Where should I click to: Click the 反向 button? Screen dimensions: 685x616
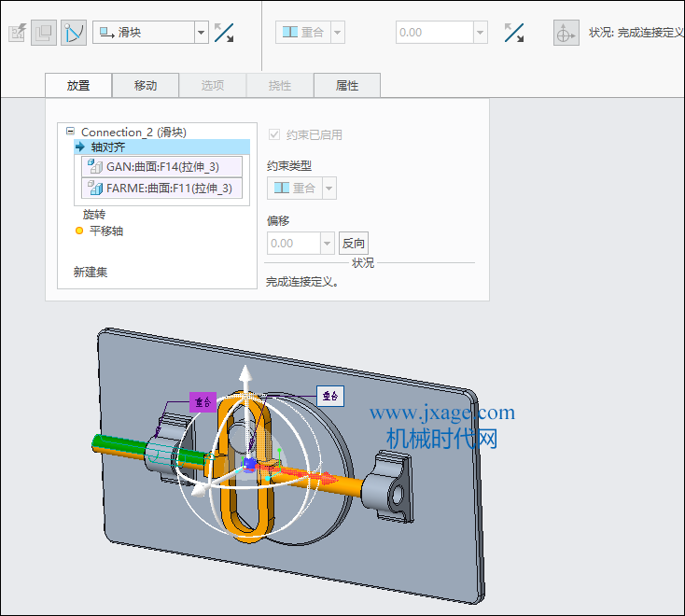(354, 244)
